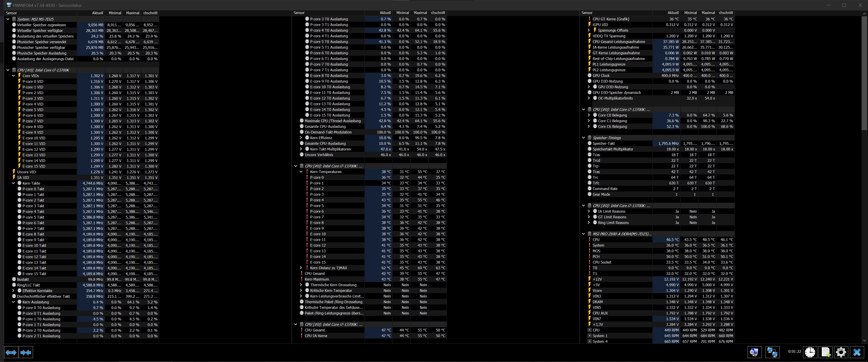
Task: Open the remote network computers icon
Action: click(x=772, y=352)
